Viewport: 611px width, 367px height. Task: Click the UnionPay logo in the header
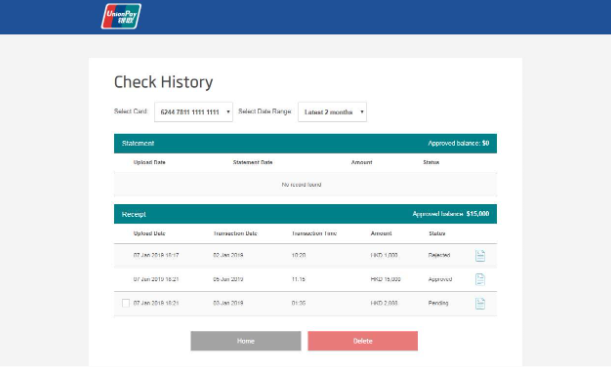(121, 16)
